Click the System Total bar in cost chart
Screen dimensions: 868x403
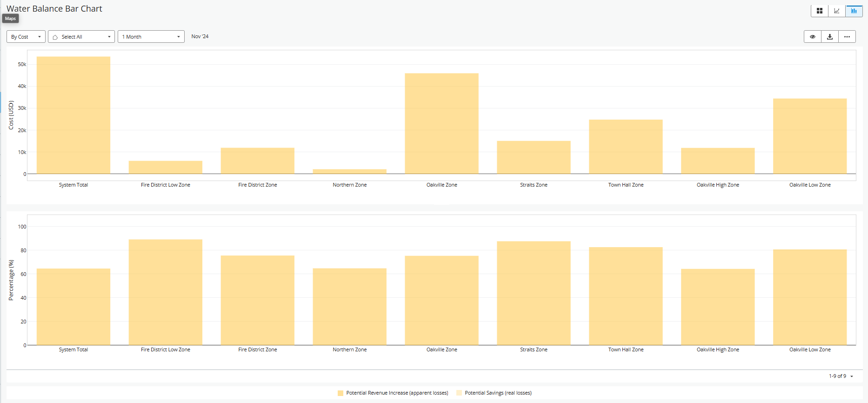pos(73,115)
